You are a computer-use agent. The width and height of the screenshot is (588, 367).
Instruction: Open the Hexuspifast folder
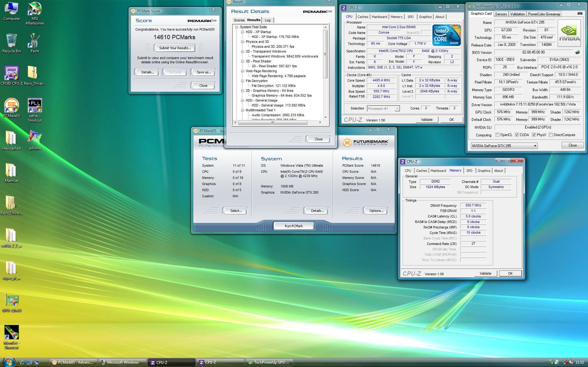pos(11,140)
